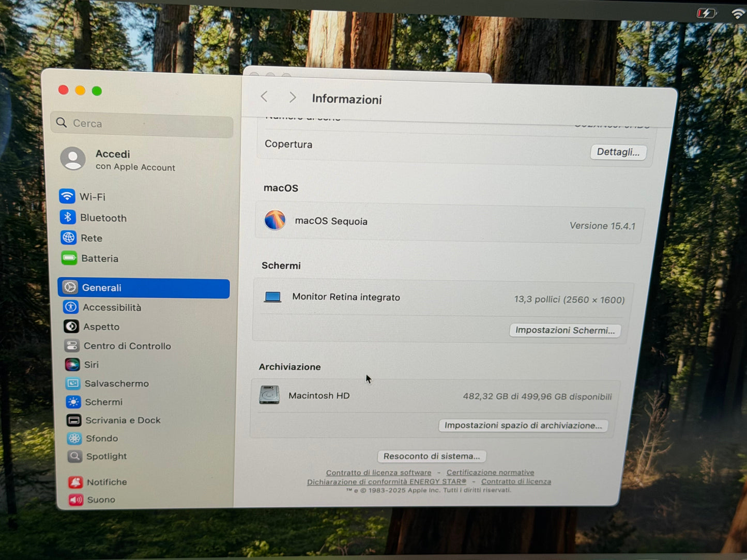The image size is (747, 560).
Task: Click the Copertura label
Action: (x=288, y=144)
